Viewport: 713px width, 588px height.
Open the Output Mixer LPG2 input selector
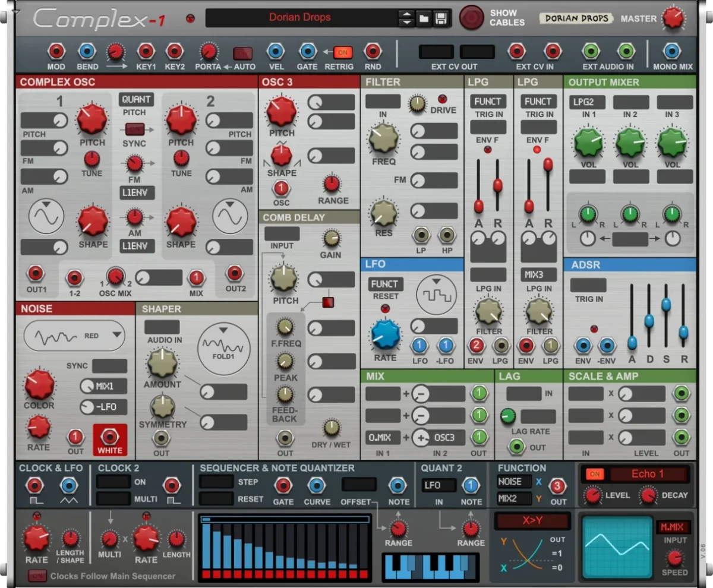tap(587, 102)
